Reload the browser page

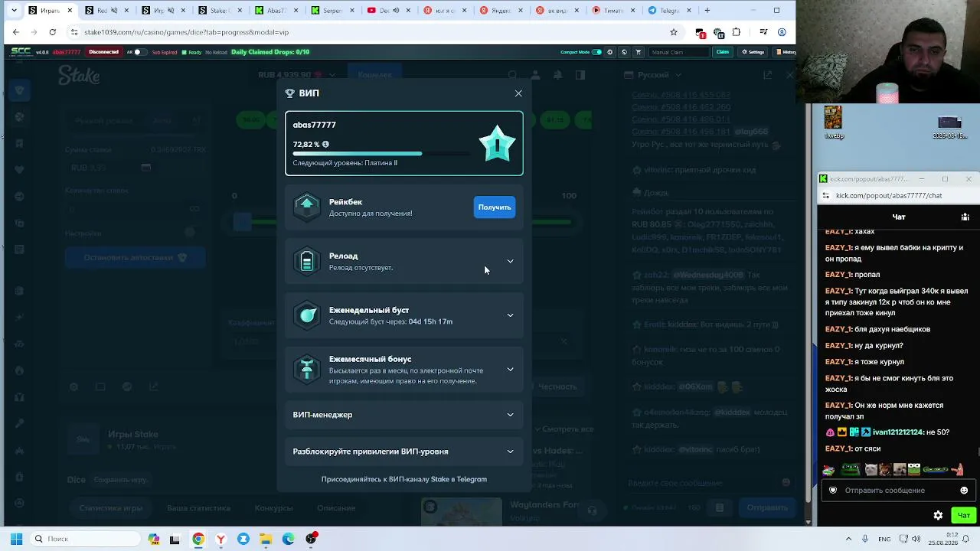52,32
